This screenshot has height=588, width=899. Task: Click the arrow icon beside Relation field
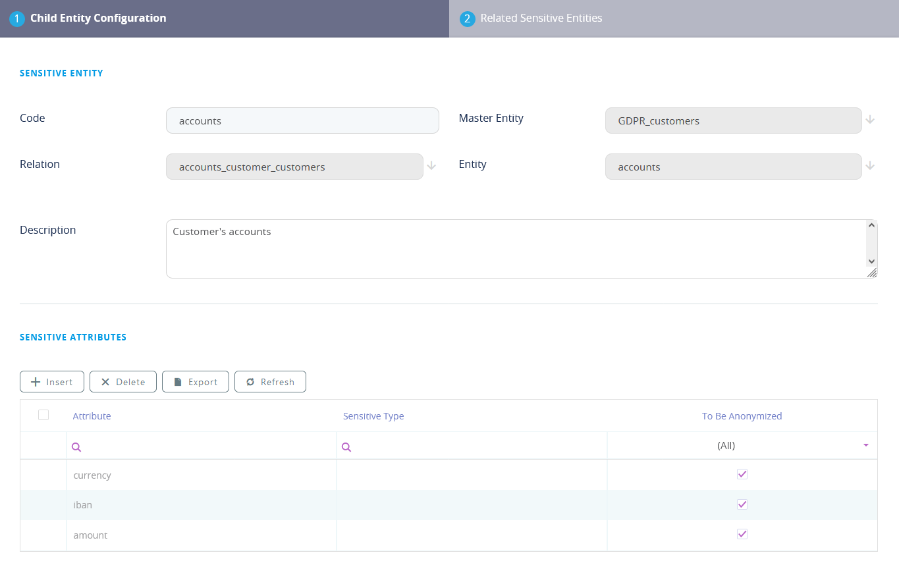[431, 166]
